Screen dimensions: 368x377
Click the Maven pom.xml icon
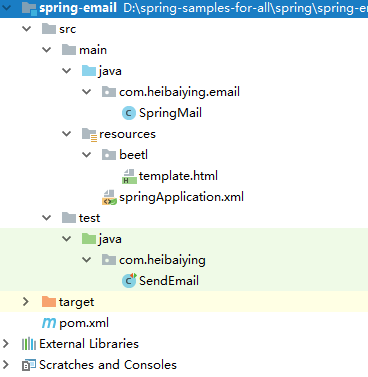tap(49, 323)
